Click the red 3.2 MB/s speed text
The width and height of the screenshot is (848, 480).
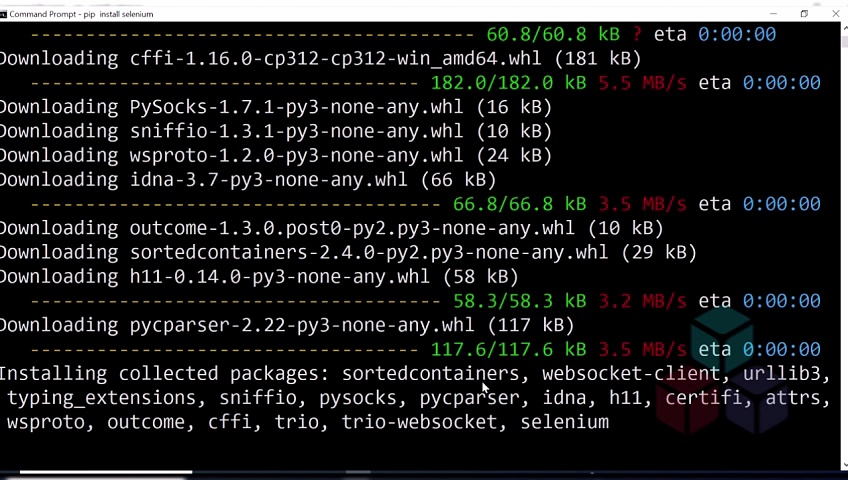point(642,301)
